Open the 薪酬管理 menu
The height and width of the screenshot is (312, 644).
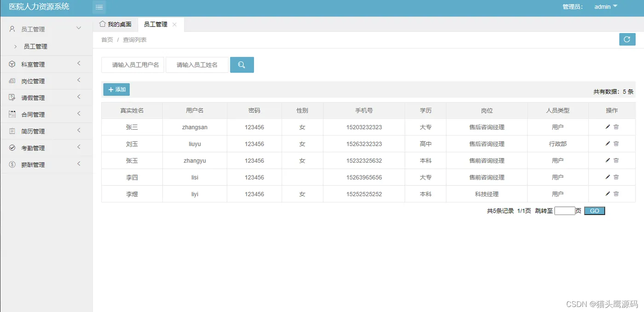[46, 165]
